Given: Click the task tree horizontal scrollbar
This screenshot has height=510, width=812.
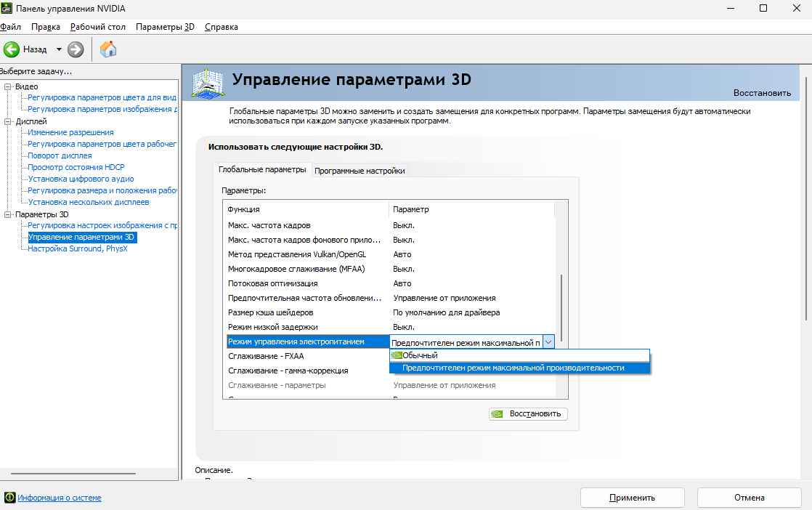Looking at the screenshot, I should [x=73, y=473].
